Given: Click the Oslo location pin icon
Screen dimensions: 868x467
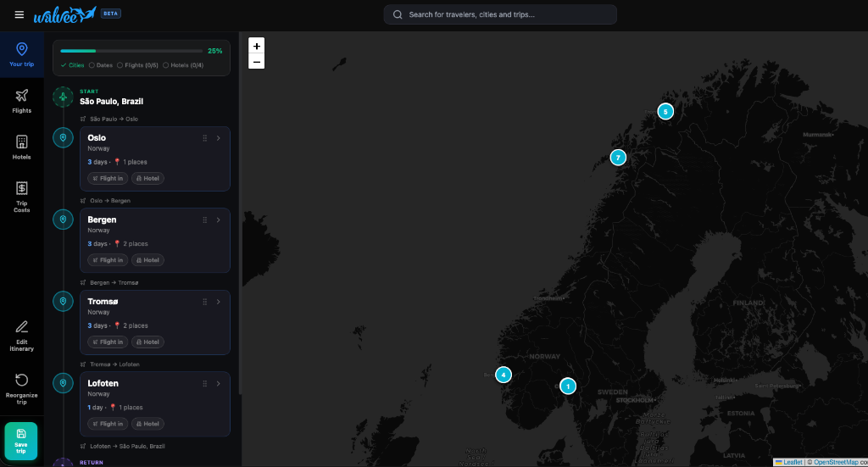Looking at the screenshot, I should pyautogui.click(x=63, y=138).
